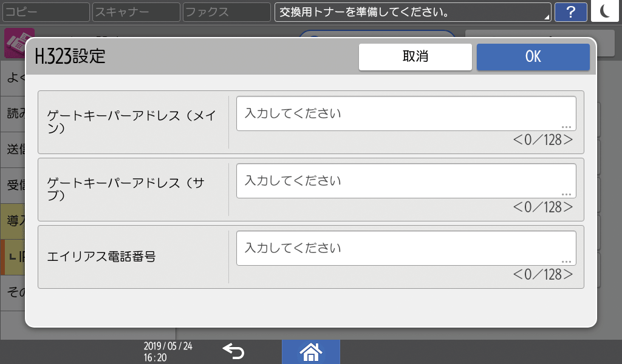Image resolution: width=622 pixels, height=364 pixels.
Task: Switch to the コピー tab
Action: tap(46, 12)
